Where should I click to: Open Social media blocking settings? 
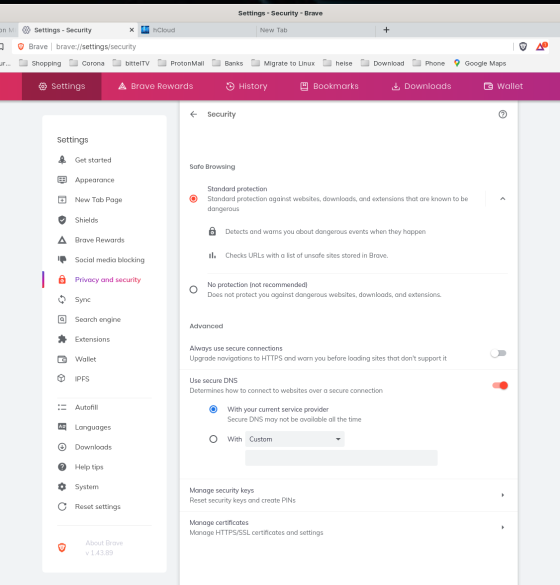coord(110,260)
